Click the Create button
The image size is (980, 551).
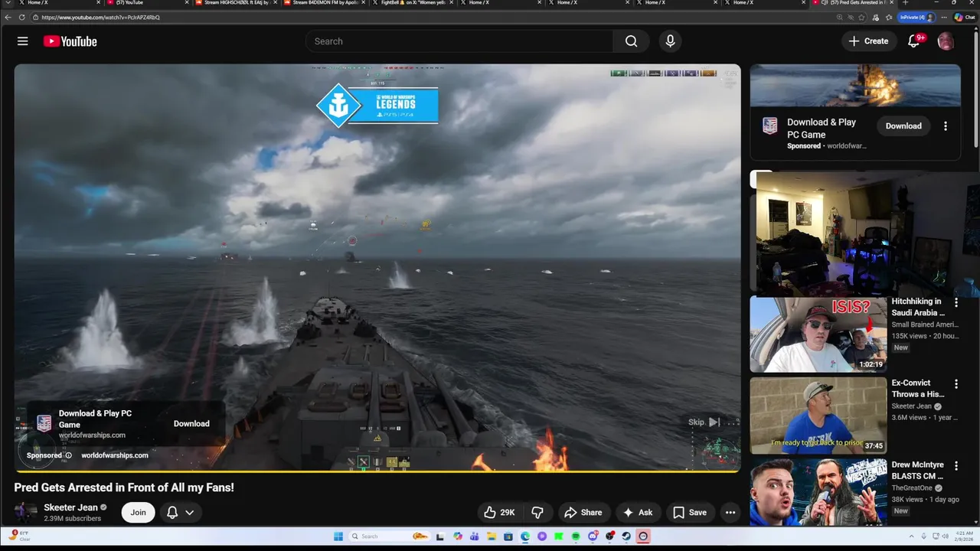coord(869,41)
